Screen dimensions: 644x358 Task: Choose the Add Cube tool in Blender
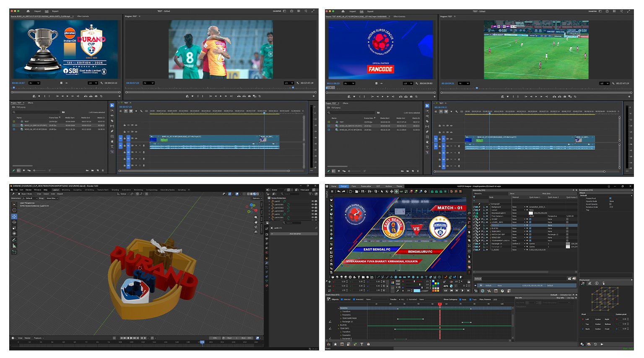click(x=14, y=252)
